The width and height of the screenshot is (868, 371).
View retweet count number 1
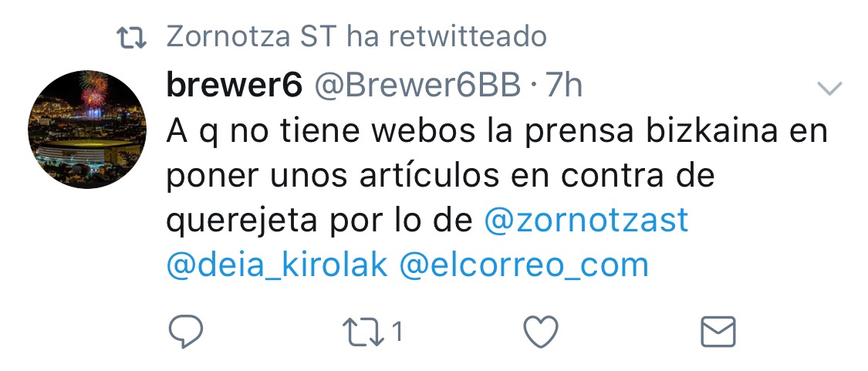tap(397, 332)
